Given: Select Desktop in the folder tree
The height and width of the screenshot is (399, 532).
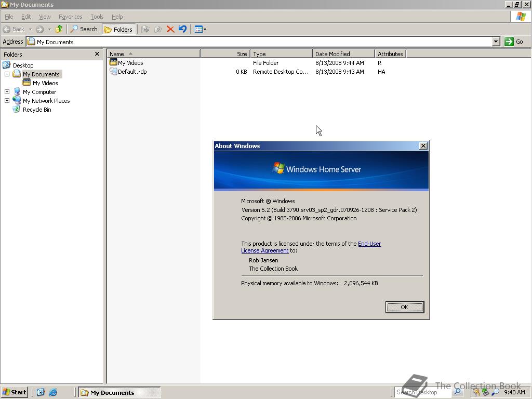Looking at the screenshot, I should pos(23,65).
